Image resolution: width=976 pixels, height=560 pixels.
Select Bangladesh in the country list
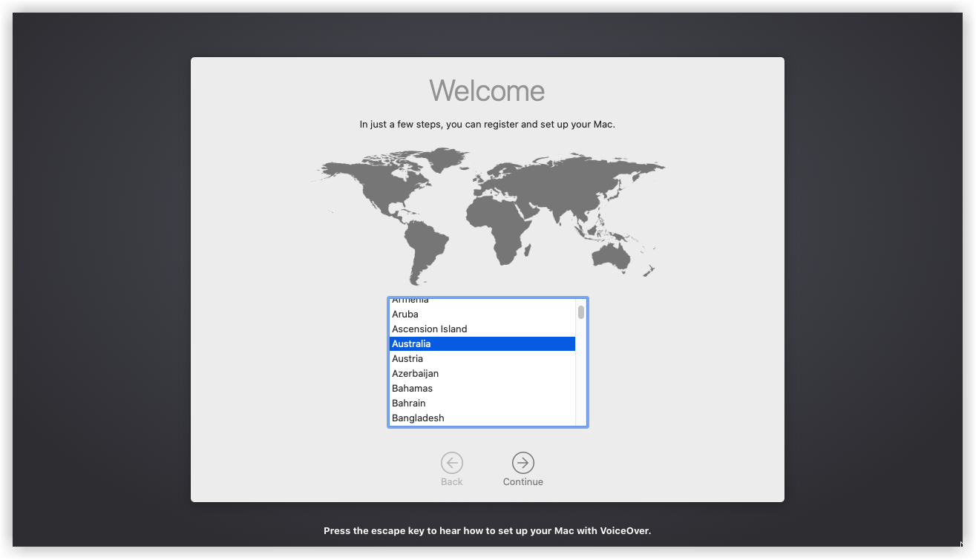point(482,418)
